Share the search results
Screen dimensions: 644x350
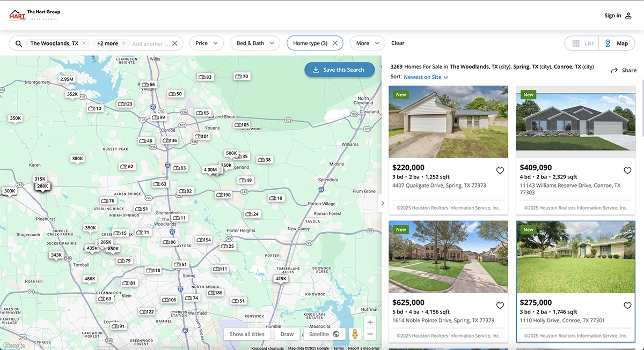tap(624, 70)
